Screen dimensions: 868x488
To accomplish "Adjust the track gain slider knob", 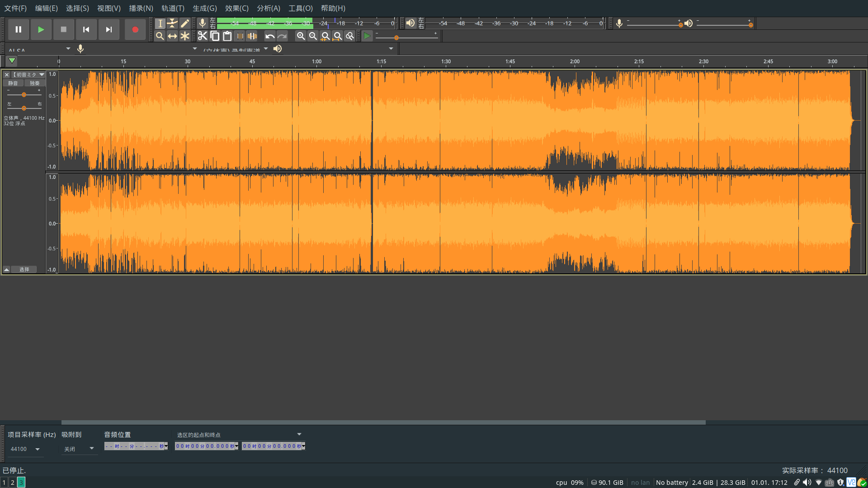I will (x=24, y=95).
